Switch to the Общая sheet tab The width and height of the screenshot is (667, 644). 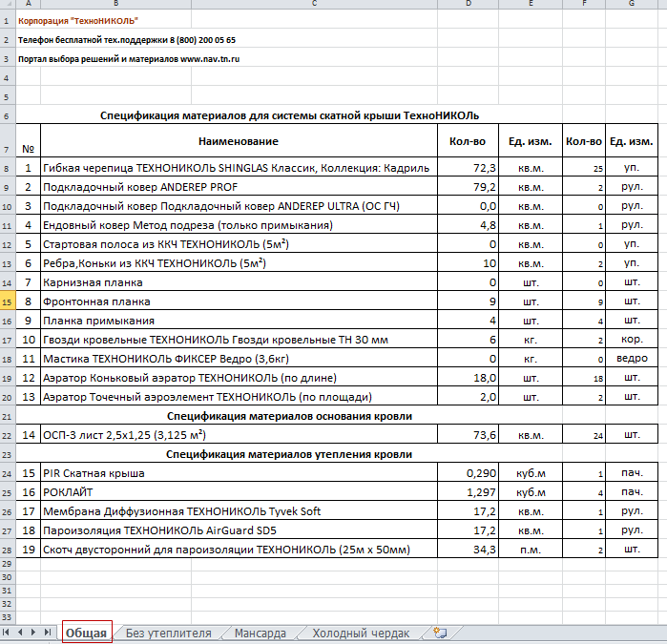tap(87, 633)
